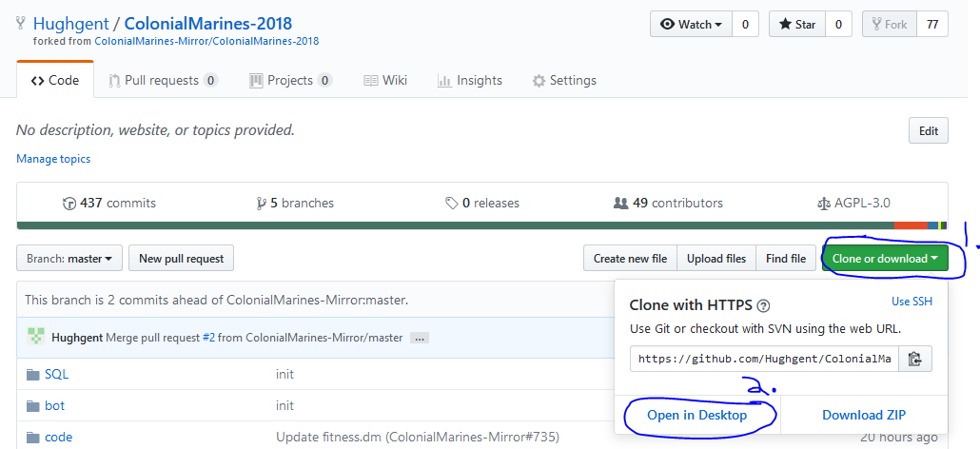Click Upload files button
The image size is (980, 449).
(x=716, y=258)
